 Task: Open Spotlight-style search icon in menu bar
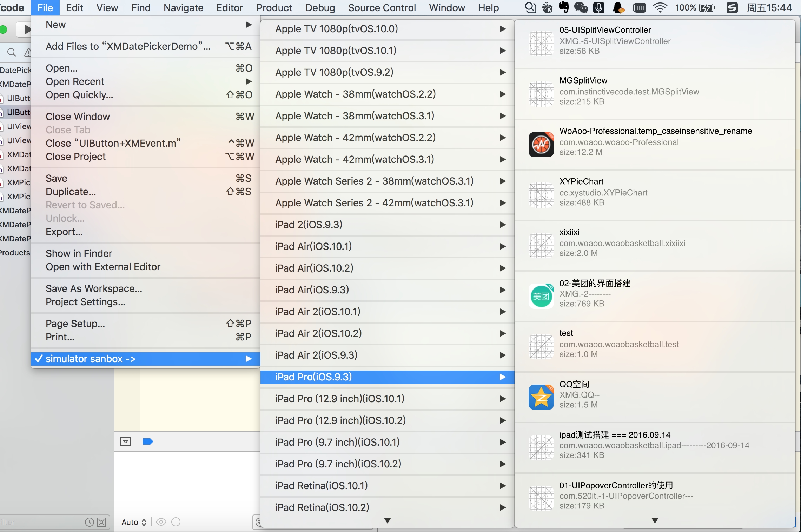[x=530, y=8]
